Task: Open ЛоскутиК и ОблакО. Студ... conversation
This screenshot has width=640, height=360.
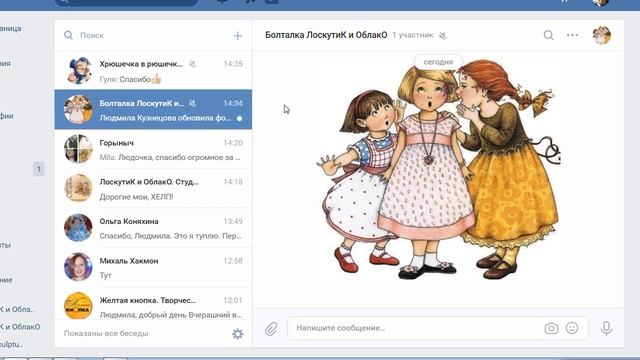Action: [153, 189]
